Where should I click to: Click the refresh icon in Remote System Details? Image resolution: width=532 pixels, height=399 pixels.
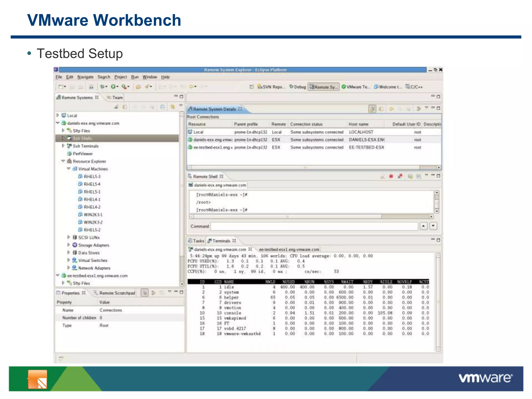coord(381,109)
